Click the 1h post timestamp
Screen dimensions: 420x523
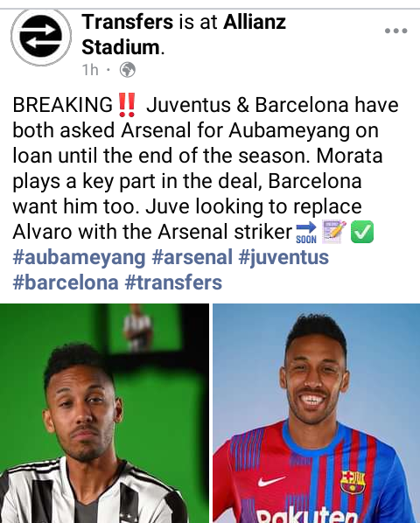point(90,70)
